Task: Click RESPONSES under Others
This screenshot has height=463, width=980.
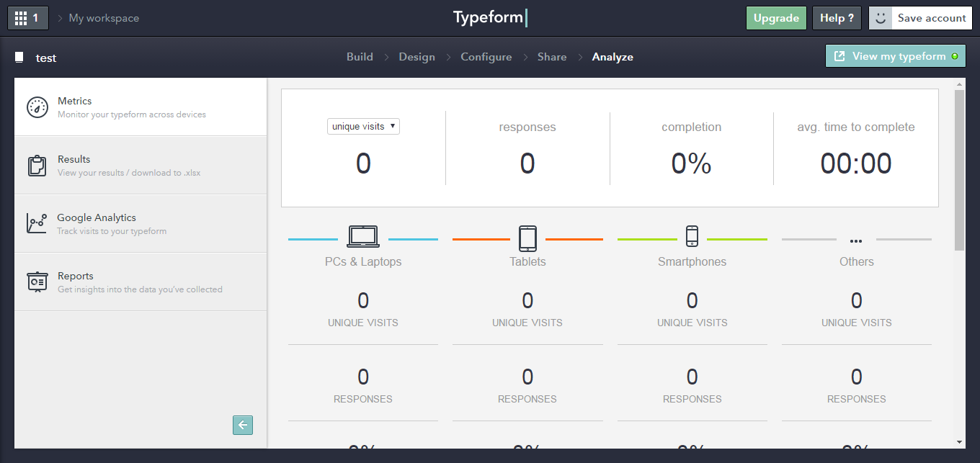Action: pyautogui.click(x=856, y=399)
